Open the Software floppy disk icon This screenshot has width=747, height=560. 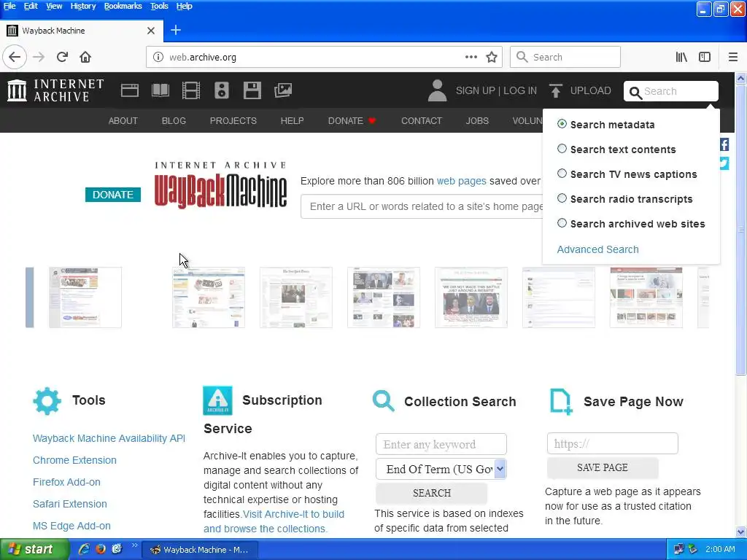tap(252, 90)
